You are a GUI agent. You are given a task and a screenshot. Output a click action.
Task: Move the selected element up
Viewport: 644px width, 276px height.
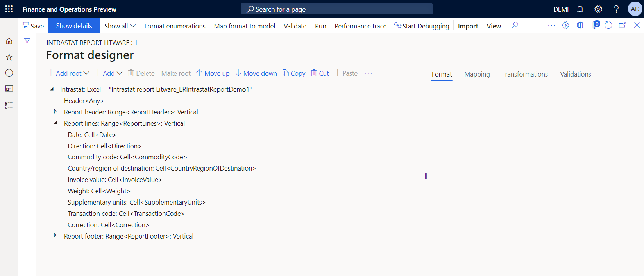[x=213, y=73]
